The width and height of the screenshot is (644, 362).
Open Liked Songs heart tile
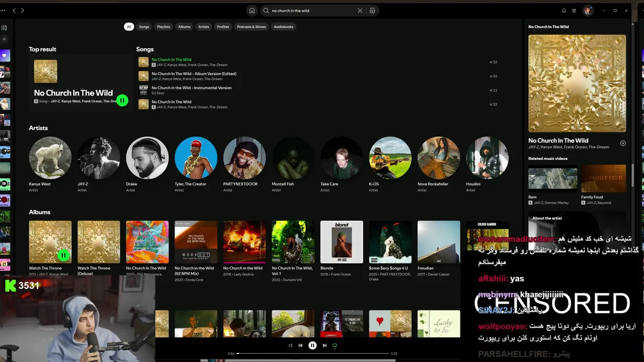click(x=5, y=55)
